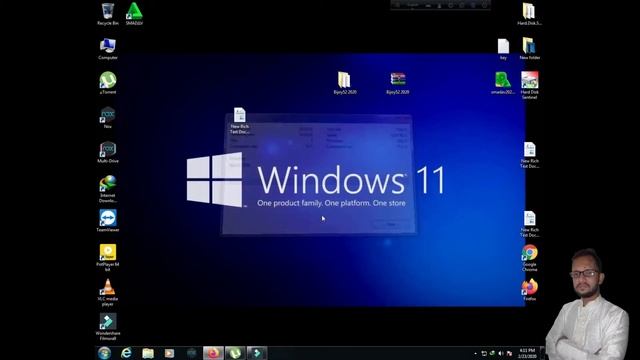Open the Nox Multi-Drive shortcut
Image resolution: width=640 pixels, height=360 pixels.
tap(108, 152)
